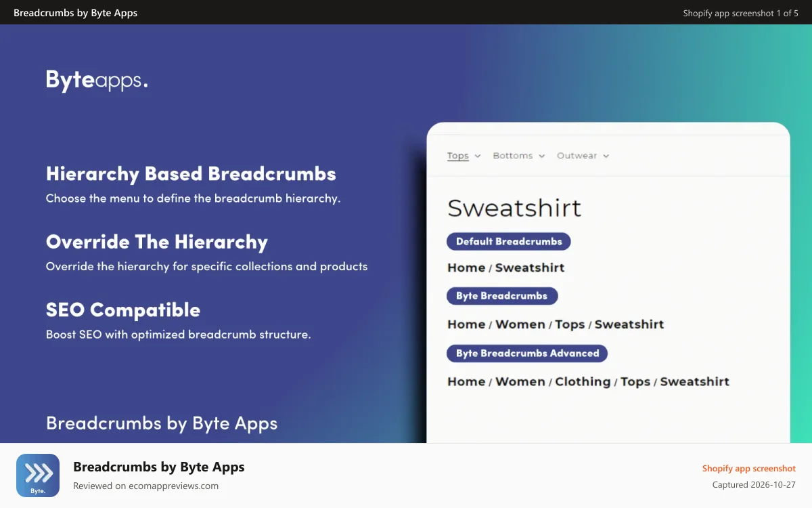Viewport: 812px width, 508px height.
Task: Click the footer 'Breadcrumbs by Byte Apps' app name
Action: [159, 467]
